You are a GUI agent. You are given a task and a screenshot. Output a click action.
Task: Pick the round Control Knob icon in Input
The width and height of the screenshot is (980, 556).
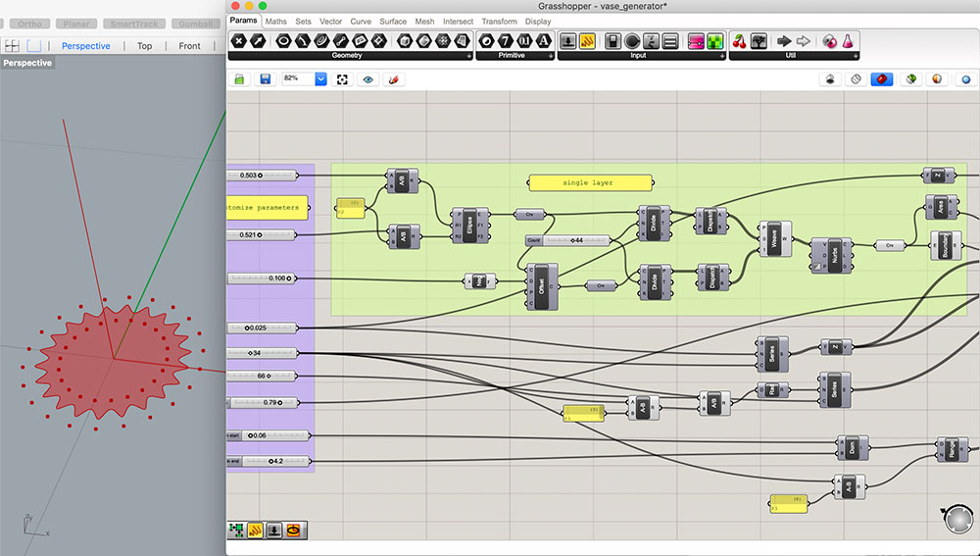632,41
